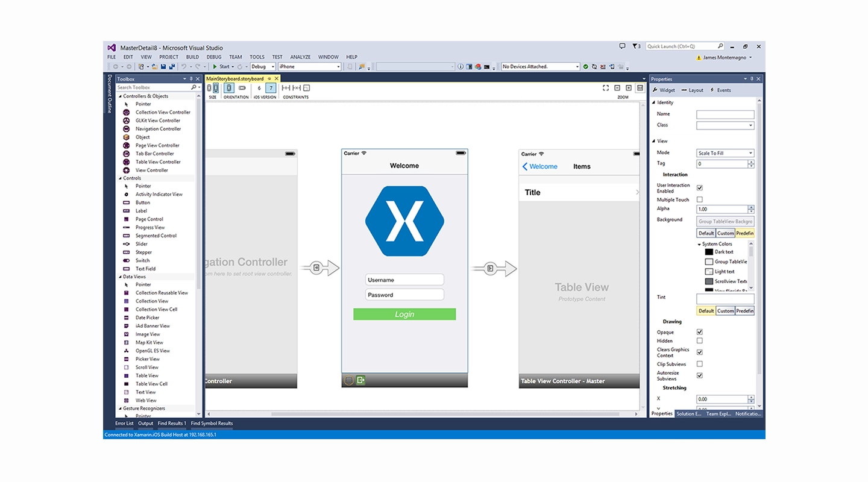Select the Predefined option under Tint

(x=745, y=311)
